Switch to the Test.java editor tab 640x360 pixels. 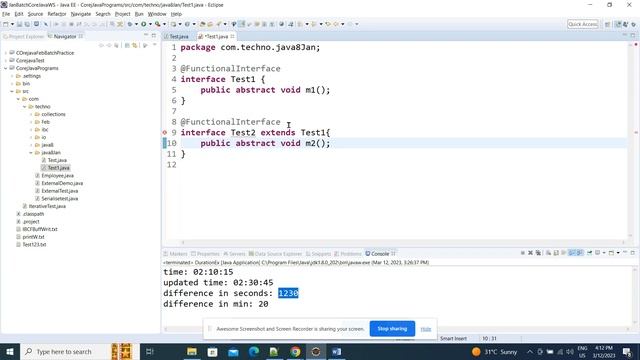[176, 36]
